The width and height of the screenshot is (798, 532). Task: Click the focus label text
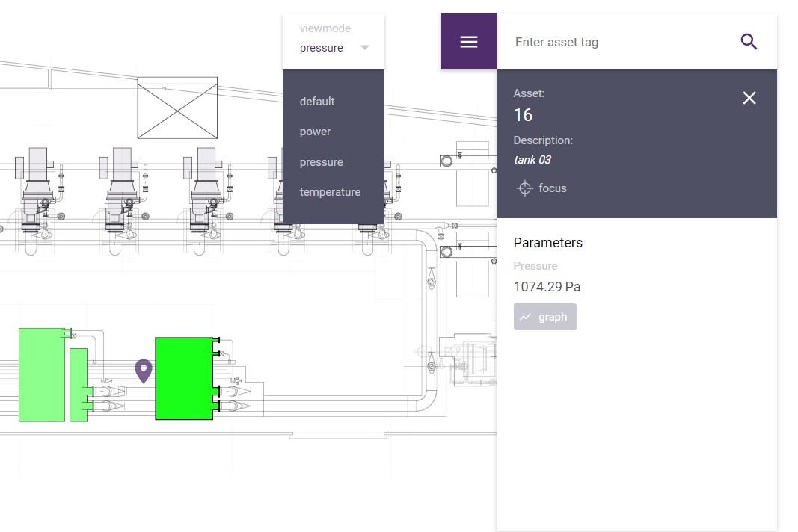point(552,188)
